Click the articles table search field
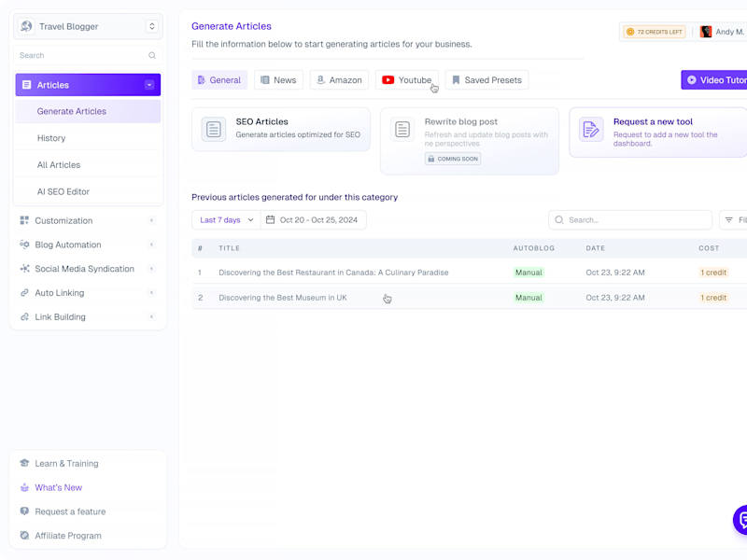This screenshot has width=747, height=560. click(629, 219)
